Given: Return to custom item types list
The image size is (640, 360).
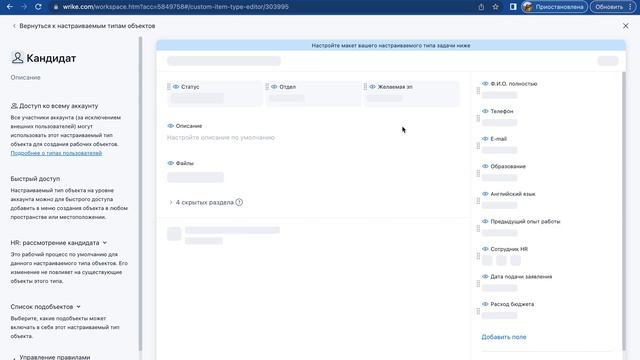Looking at the screenshot, I should pyautogui.click(x=84, y=26).
